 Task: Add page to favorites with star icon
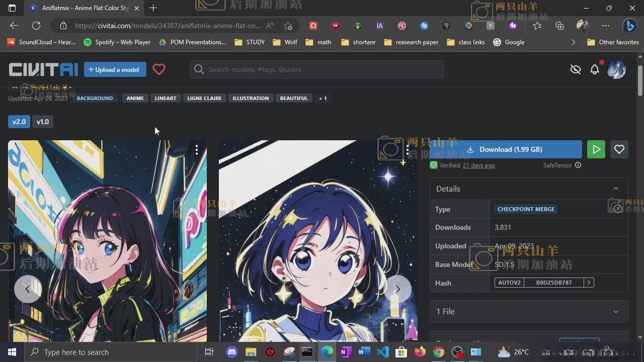(288, 26)
